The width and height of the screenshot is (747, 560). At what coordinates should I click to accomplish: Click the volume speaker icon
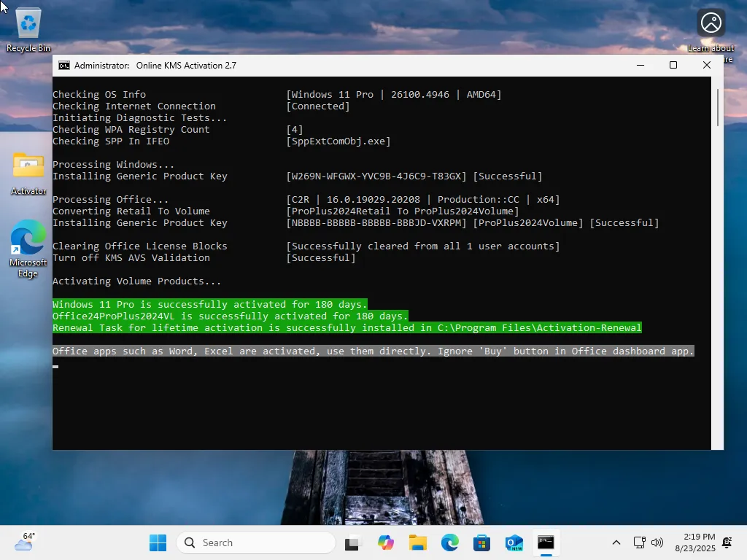pos(657,542)
